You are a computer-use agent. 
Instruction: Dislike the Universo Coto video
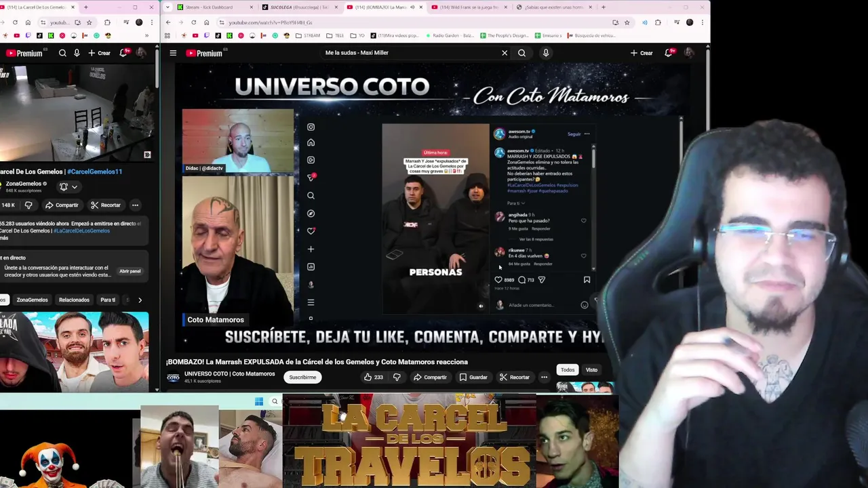coord(397,377)
